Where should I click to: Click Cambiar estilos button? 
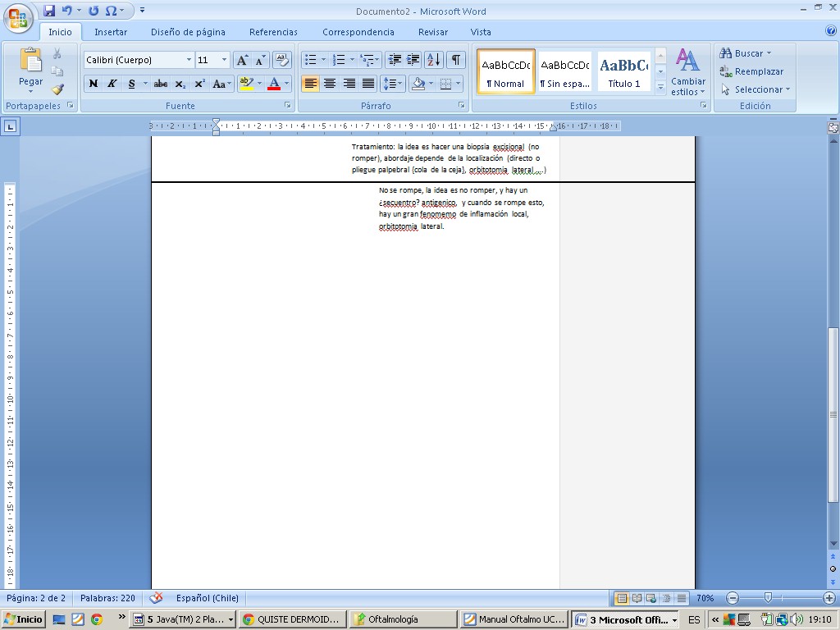[x=687, y=74]
